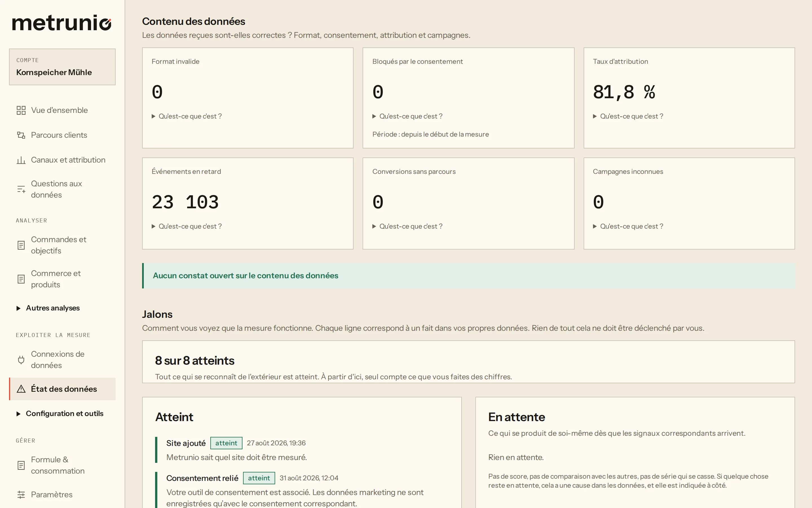Click the Parcours clients icon
Image resolution: width=812 pixels, height=508 pixels.
click(x=21, y=135)
